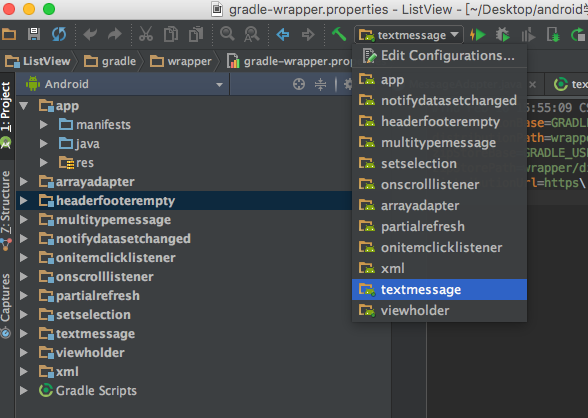Select onitemclicklistener module in project tree
This screenshot has width=588, height=418.
tap(116, 258)
